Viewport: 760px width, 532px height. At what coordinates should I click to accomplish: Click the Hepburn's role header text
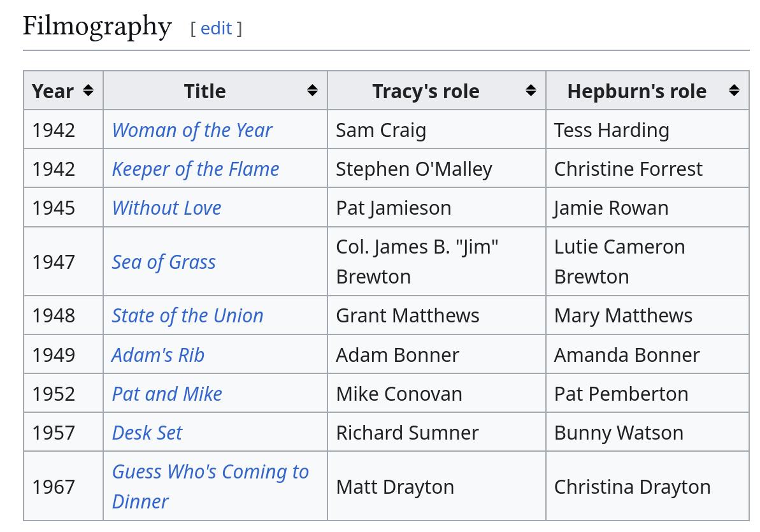[637, 91]
